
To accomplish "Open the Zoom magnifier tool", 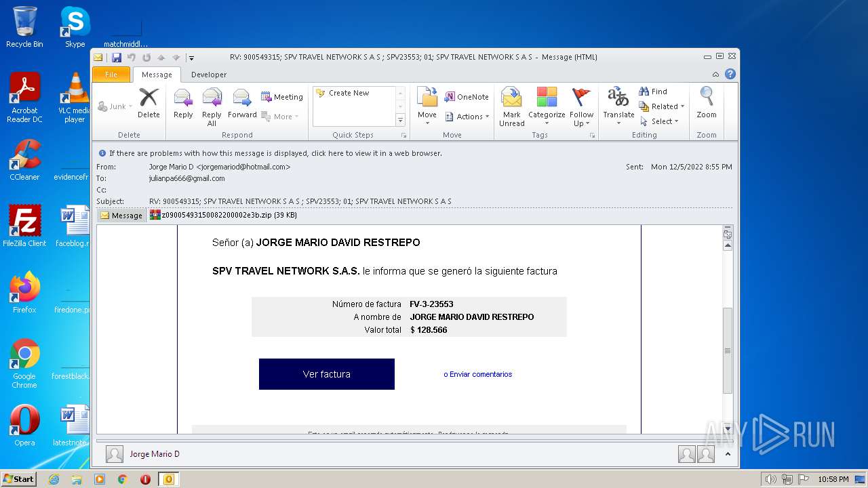I will tap(707, 104).
